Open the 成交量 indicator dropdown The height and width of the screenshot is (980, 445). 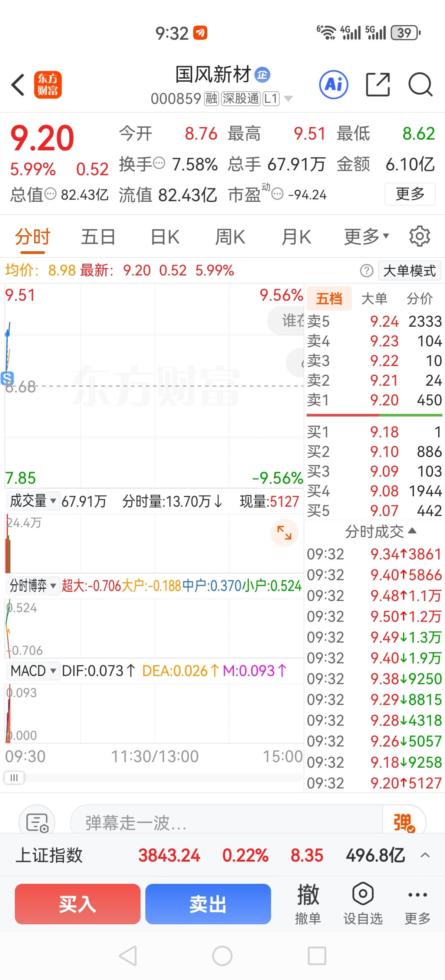tap(33, 501)
